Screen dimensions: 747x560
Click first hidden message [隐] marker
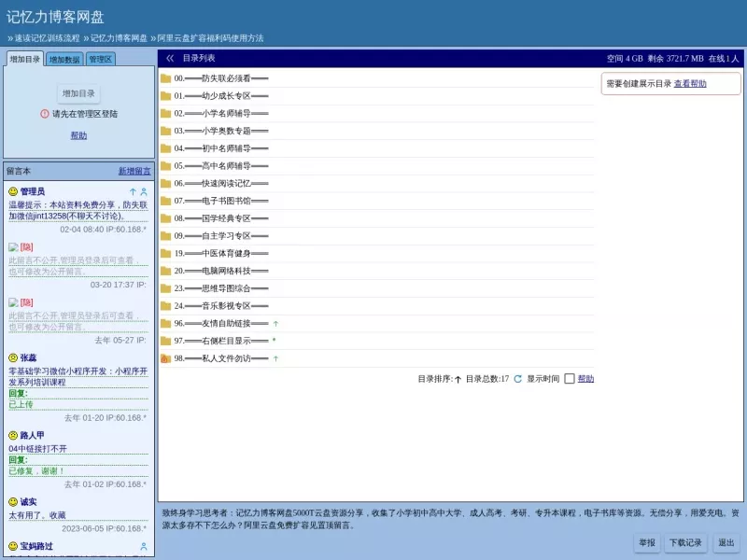[x=27, y=247]
